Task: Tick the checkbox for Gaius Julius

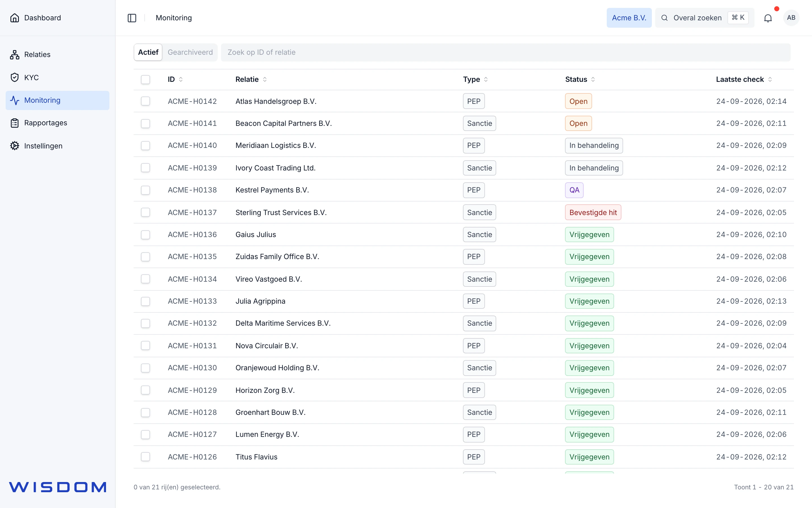Action: point(145,235)
